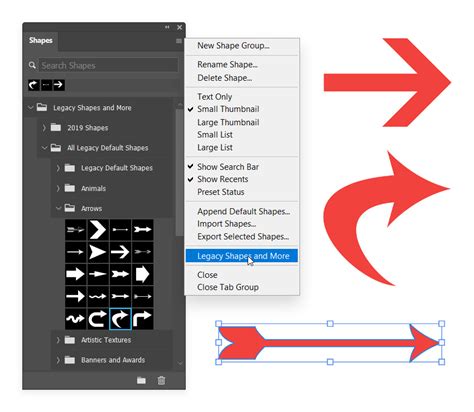
Task: Pick the curved arrow in the recents row
Action: point(34,85)
